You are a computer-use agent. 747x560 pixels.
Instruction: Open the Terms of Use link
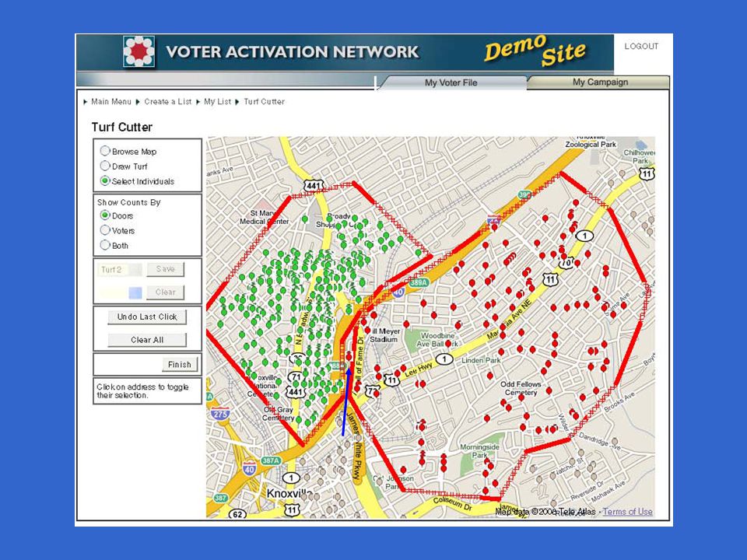pyautogui.click(x=627, y=512)
